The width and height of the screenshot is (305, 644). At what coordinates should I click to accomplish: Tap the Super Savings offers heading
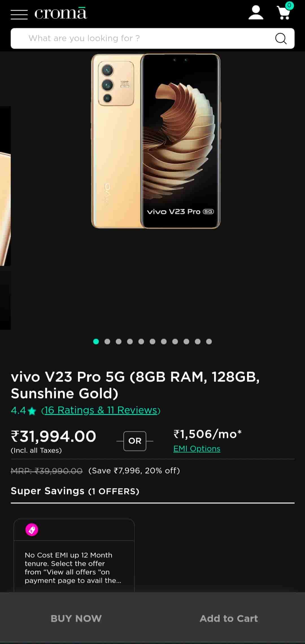coord(75,491)
